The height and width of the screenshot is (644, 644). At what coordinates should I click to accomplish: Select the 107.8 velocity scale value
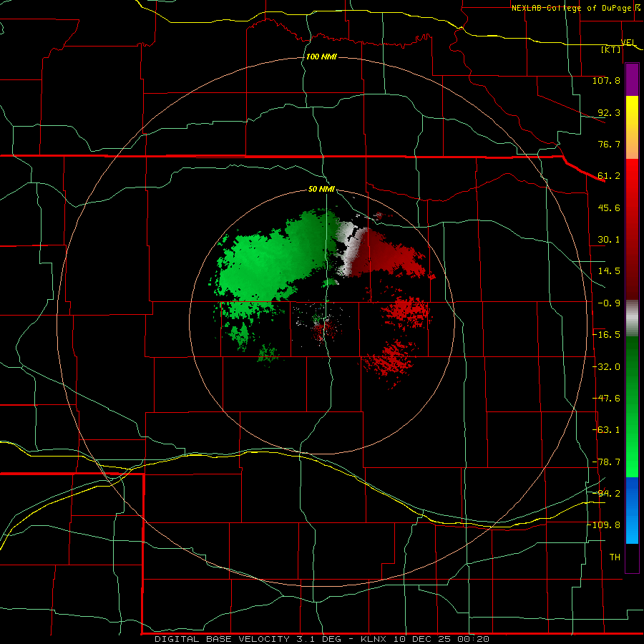tap(606, 80)
